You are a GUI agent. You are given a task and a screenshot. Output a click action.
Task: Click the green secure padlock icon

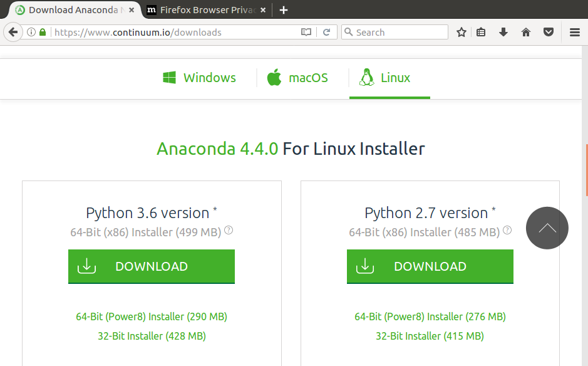[43, 33]
